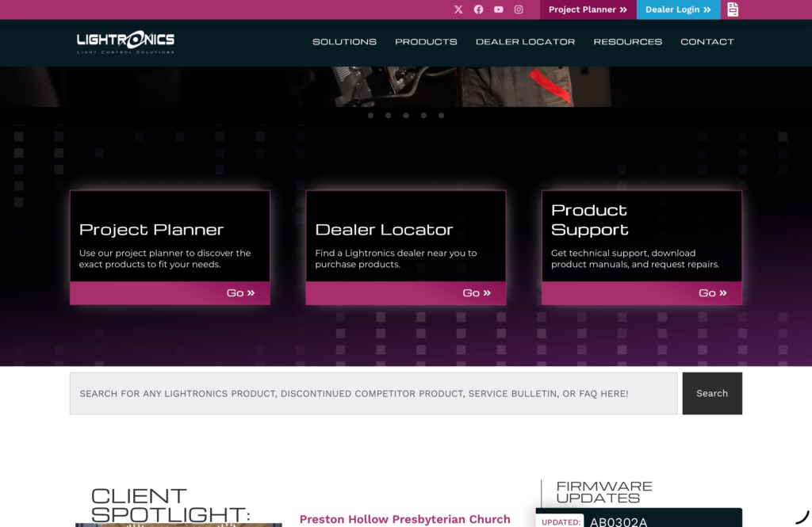The image size is (812, 527).
Task: Click the Dealer Login button
Action: point(678,10)
